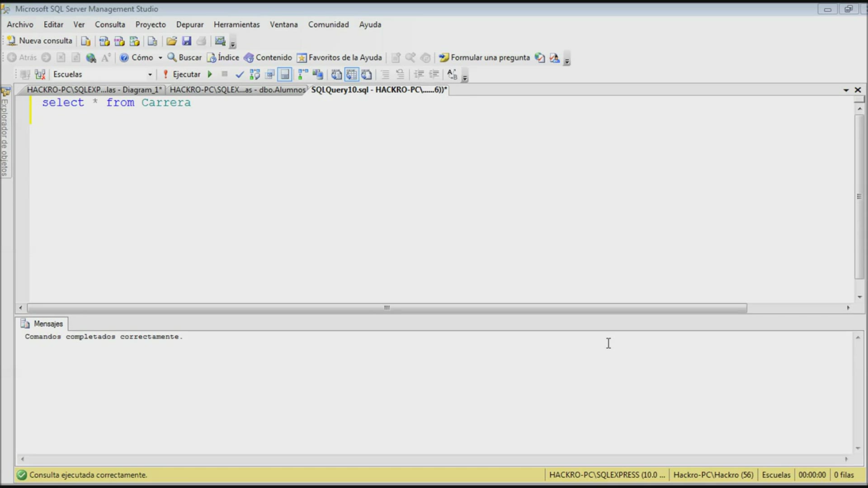Expand the Explorador de objetos side panel
The height and width of the screenshot is (488, 868).
click(x=5, y=132)
